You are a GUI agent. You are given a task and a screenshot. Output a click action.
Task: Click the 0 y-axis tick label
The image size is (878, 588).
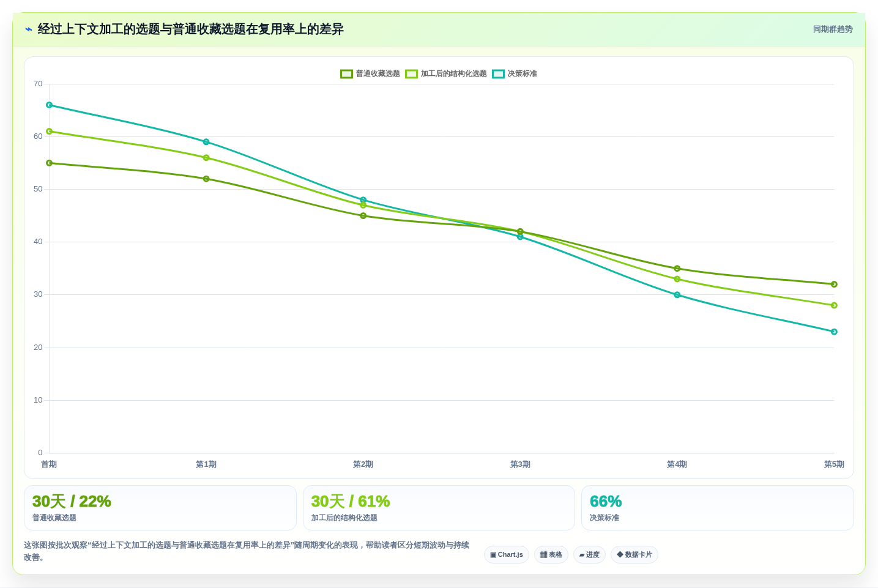tap(40, 453)
